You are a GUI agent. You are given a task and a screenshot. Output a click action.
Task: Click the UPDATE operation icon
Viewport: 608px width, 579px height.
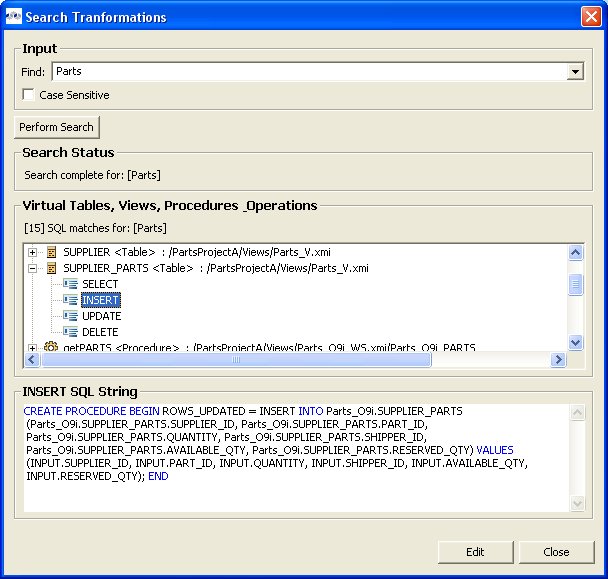70,316
